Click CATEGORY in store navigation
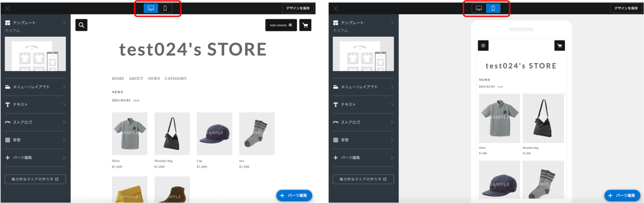 176,79
